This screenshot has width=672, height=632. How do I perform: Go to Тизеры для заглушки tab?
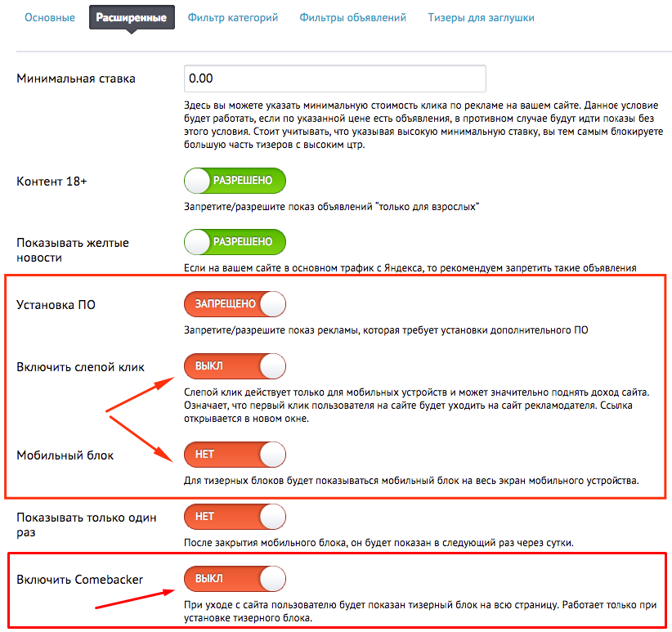click(x=481, y=17)
